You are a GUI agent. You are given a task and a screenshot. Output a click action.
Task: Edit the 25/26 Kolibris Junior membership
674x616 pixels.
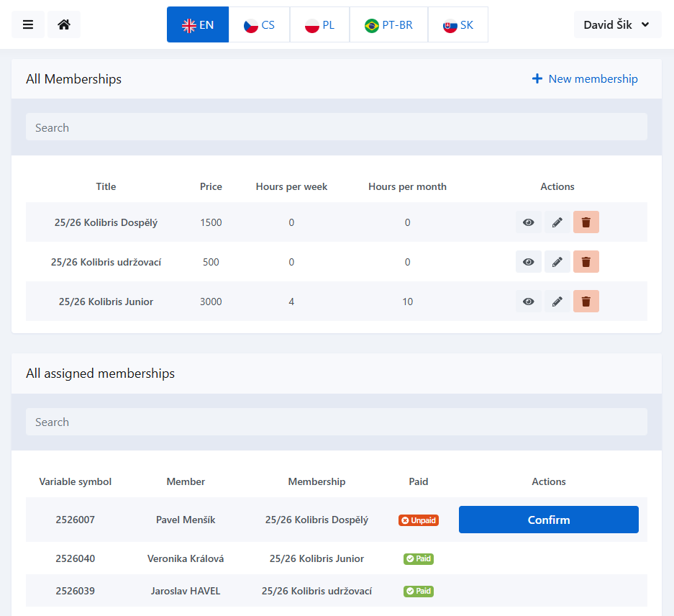coord(557,302)
